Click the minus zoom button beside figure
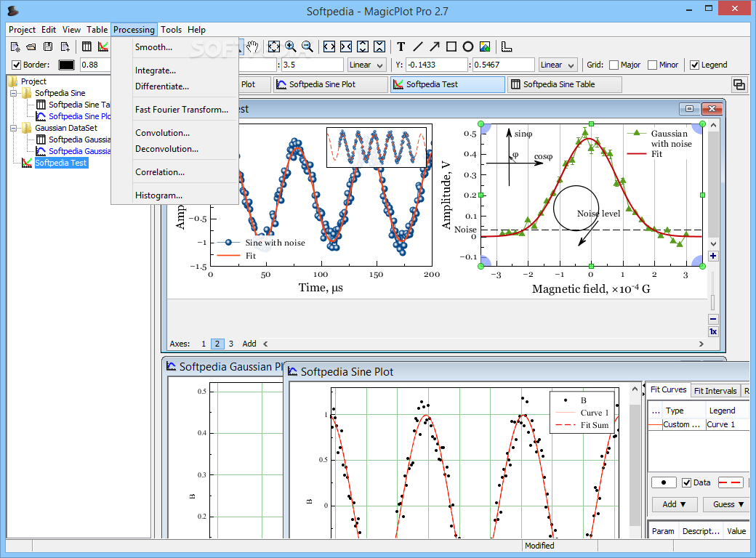 (x=713, y=319)
